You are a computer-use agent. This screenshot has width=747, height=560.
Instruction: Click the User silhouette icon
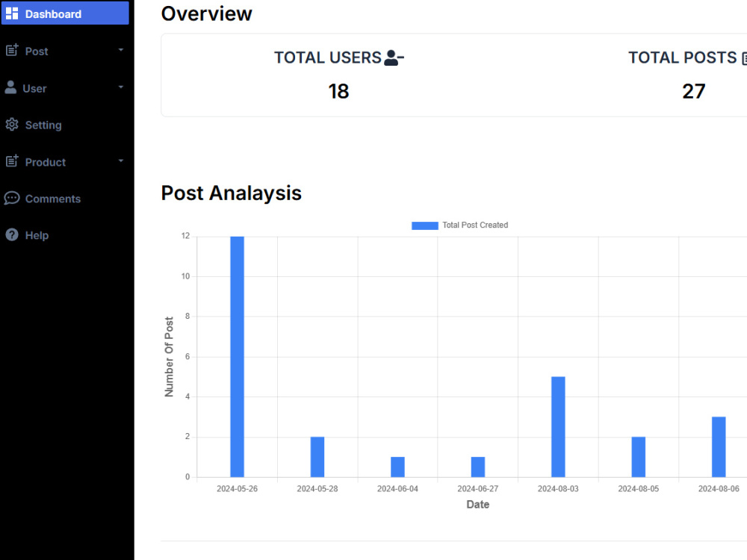tap(10, 87)
